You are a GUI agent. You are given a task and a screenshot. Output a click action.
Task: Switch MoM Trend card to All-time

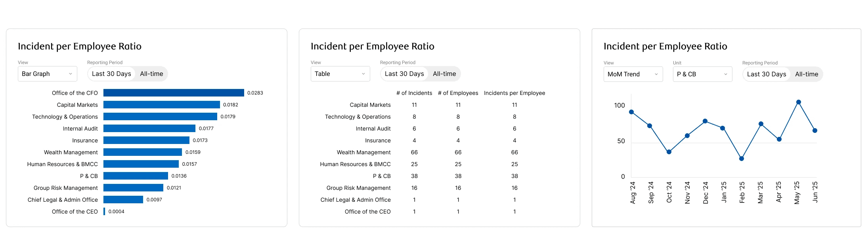point(807,74)
